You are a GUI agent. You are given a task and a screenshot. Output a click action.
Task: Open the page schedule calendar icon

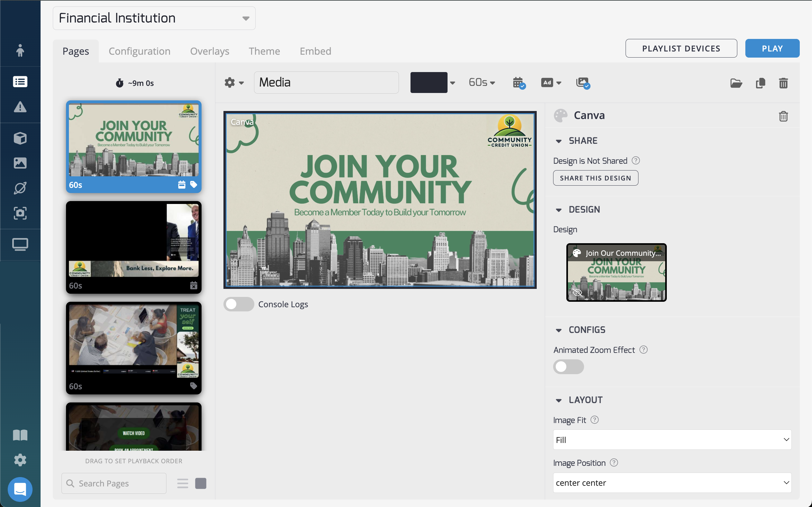click(x=518, y=82)
